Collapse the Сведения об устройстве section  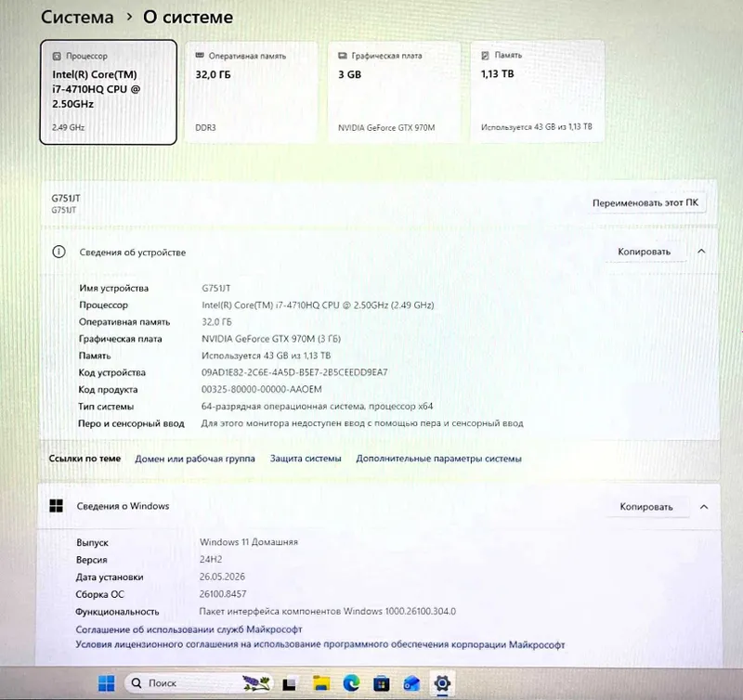[702, 251]
